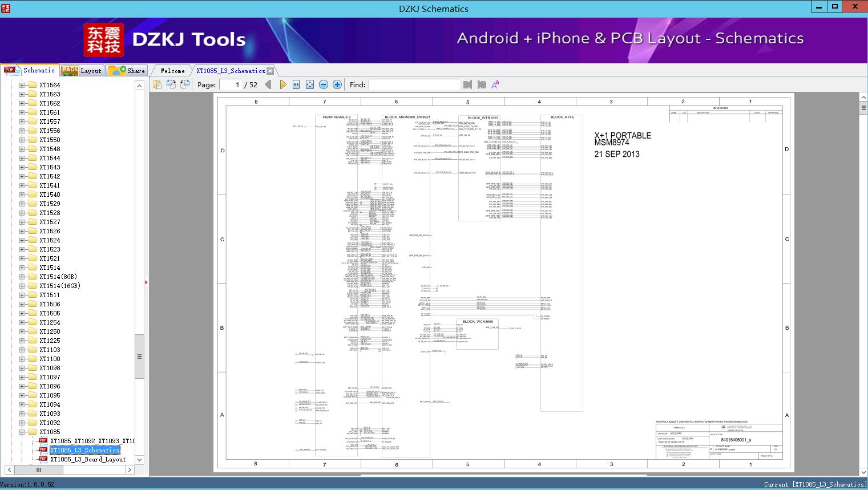Click the tree panel horizontal scrollbar right arrow
Image resolution: width=868 pixels, height=490 pixels.
130,469
